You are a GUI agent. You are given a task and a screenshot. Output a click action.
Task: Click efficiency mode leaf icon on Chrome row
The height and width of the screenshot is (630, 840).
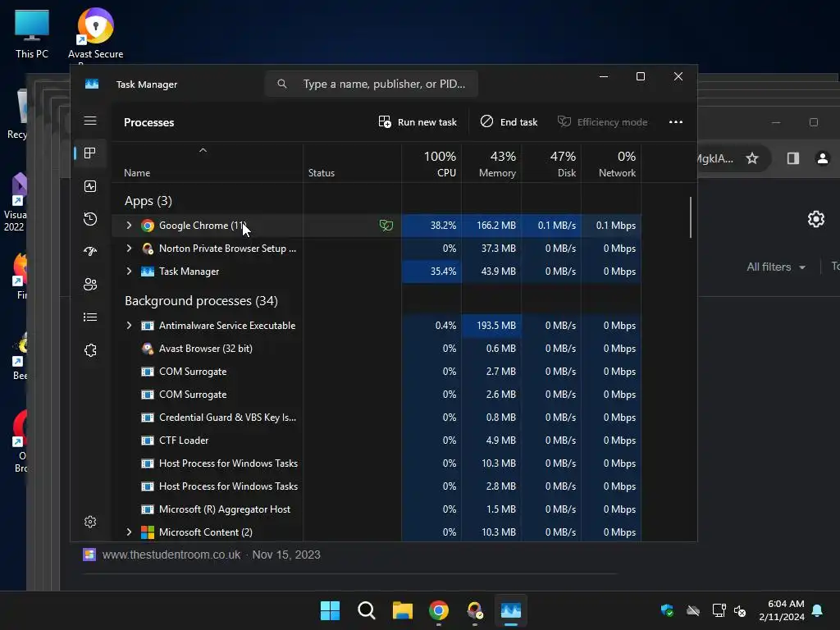point(386,226)
